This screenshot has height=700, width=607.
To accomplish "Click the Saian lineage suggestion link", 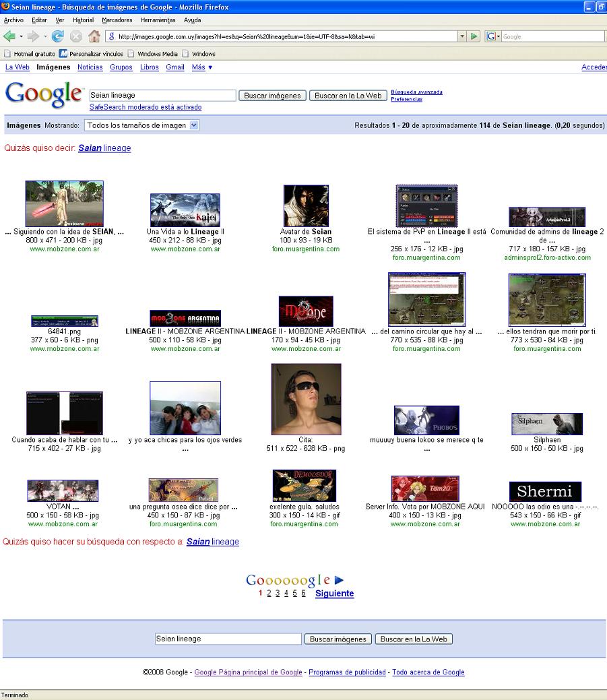I will click(x=104, y=148).
